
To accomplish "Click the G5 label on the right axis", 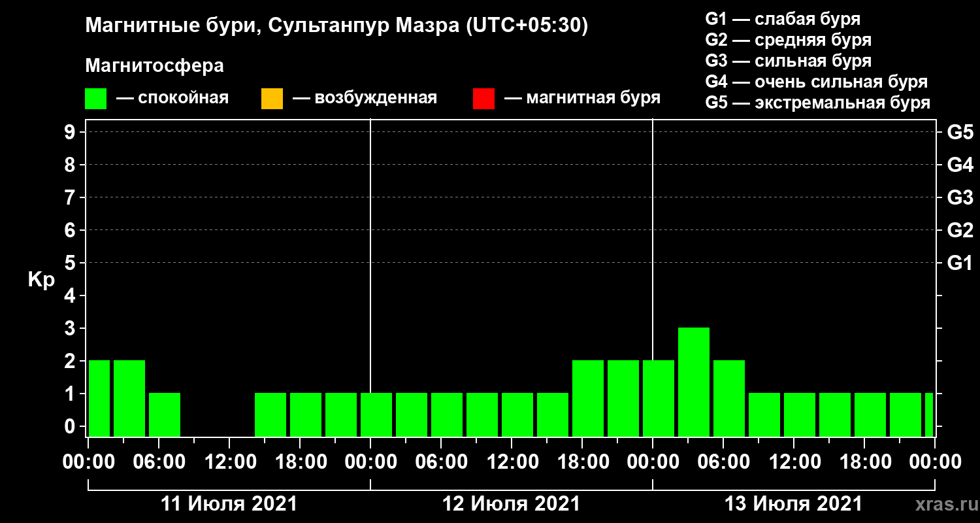I will coord(960,132).
